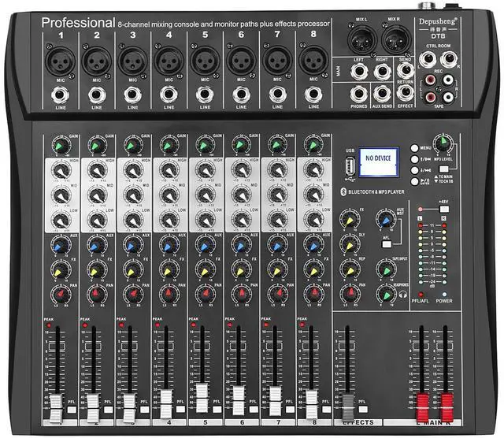The height and width of the screenshot is (438, 504).
Task: Click the TAPE INPUT green knob
Action: pyautogui.click(x=386, y=269)
